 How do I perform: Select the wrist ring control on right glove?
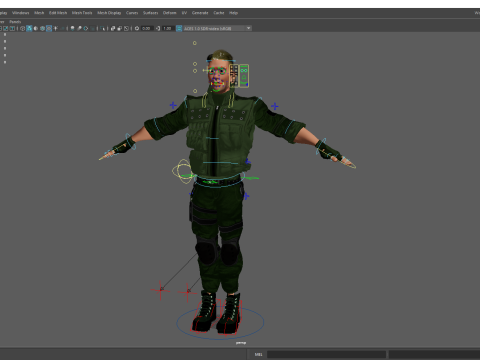pyautogui.click(x=321, y=147)
